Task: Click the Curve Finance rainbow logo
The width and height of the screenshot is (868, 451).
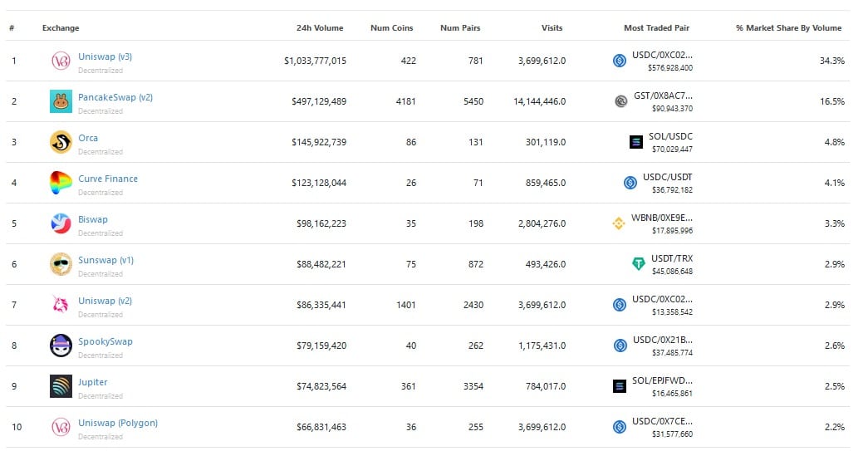Action: click(61, 183)
